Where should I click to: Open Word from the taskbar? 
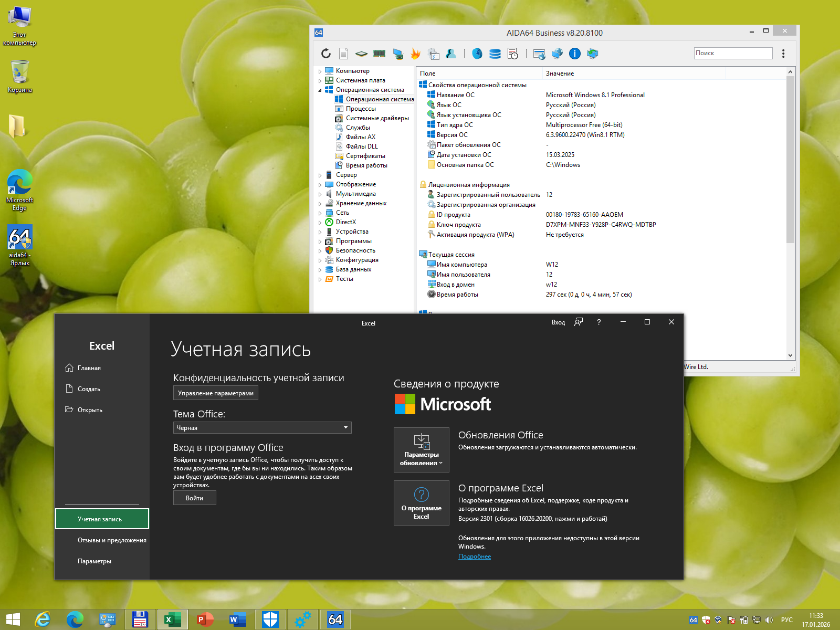coord(237,620)
